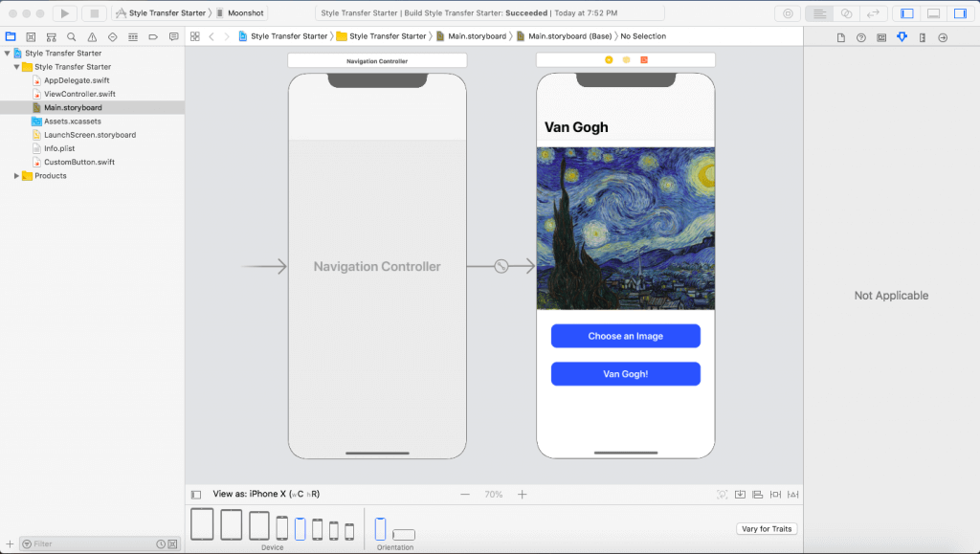This screenshot has width=980, height=554.
Task: Open the Connections inspector arrow icon
Action: pyautogui.click(x=943, y=37)
